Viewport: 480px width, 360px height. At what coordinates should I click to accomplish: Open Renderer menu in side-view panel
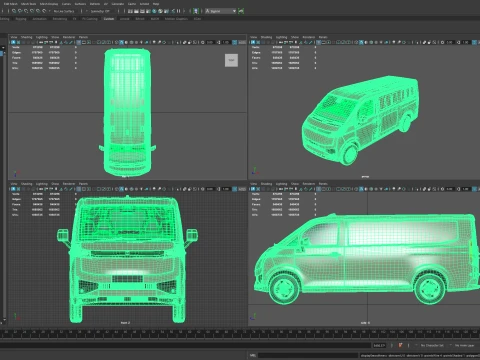coord(309,184)
